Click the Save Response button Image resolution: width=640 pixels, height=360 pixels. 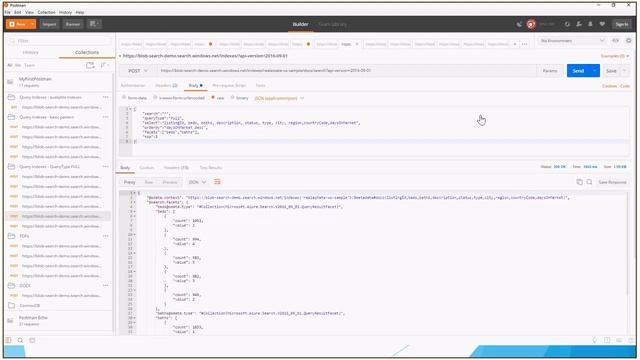click(612, 182)
